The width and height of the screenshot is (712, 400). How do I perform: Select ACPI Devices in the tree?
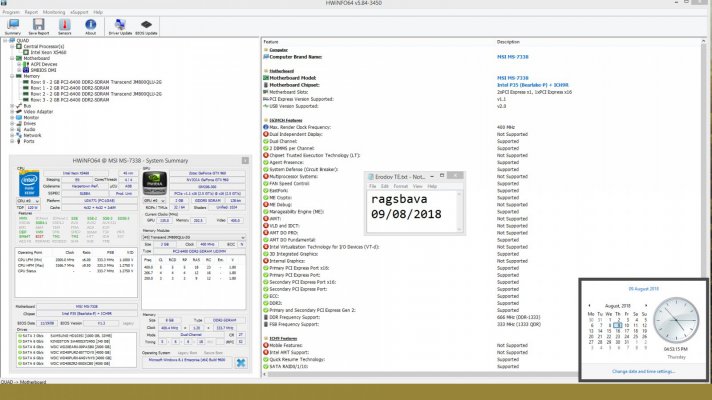coord(44,64)
